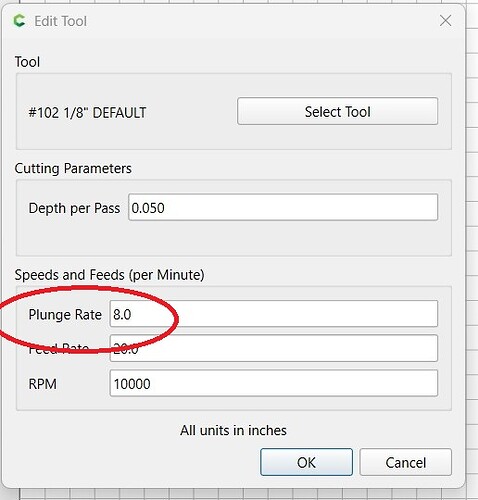The image size is (478, 500).
Task: Cancel the Edit Tool dialog
Action: (405, 462)
